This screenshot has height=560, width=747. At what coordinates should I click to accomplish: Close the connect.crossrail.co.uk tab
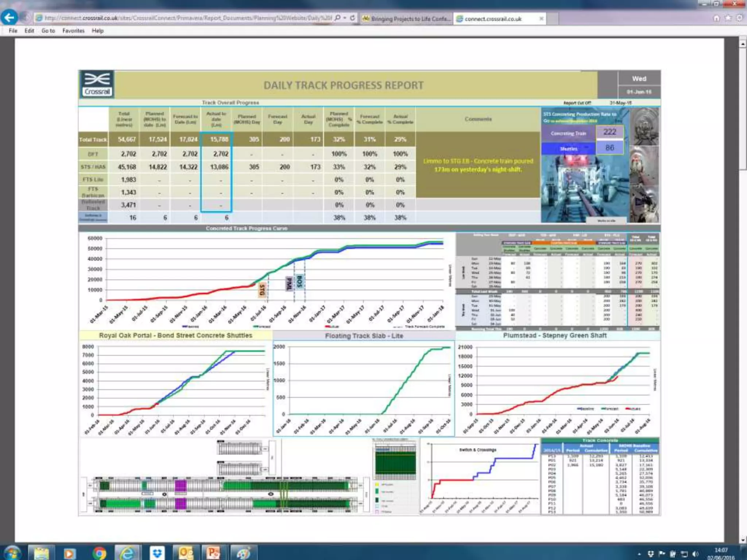click(x=541, y=19)
